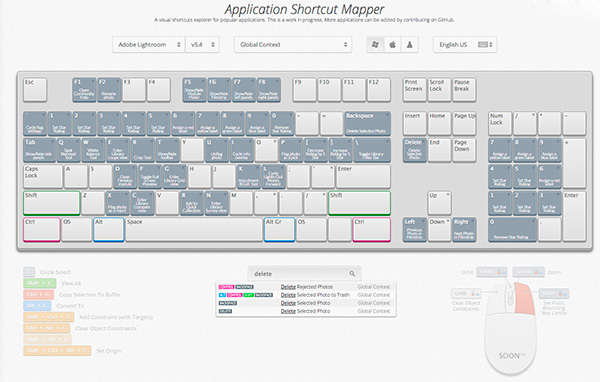Click the Delete key in navigation cluster
600x382 pixels.
(x=414, y=150)
